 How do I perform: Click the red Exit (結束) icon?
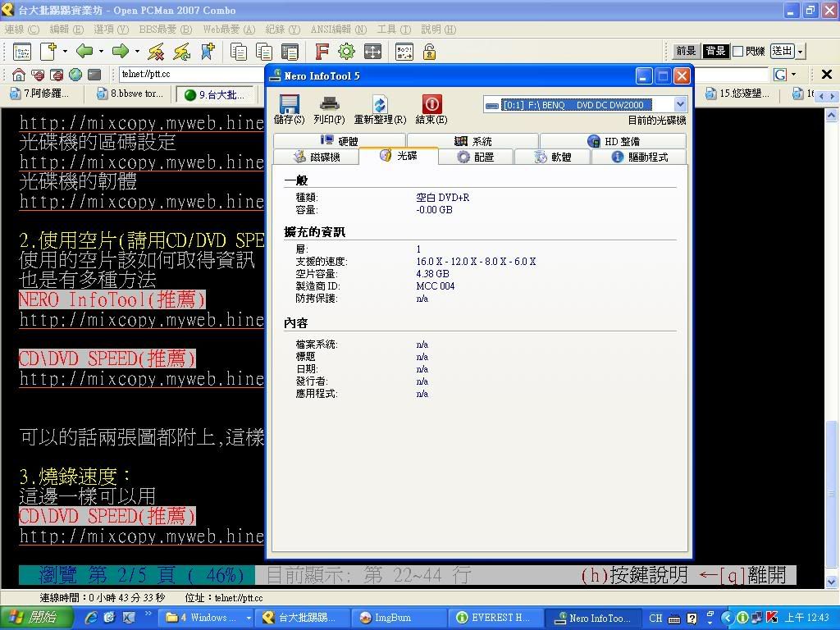[431, 105]
